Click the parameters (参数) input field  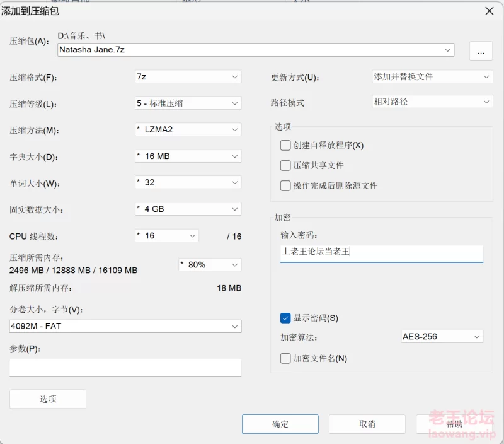click(125, 368)
